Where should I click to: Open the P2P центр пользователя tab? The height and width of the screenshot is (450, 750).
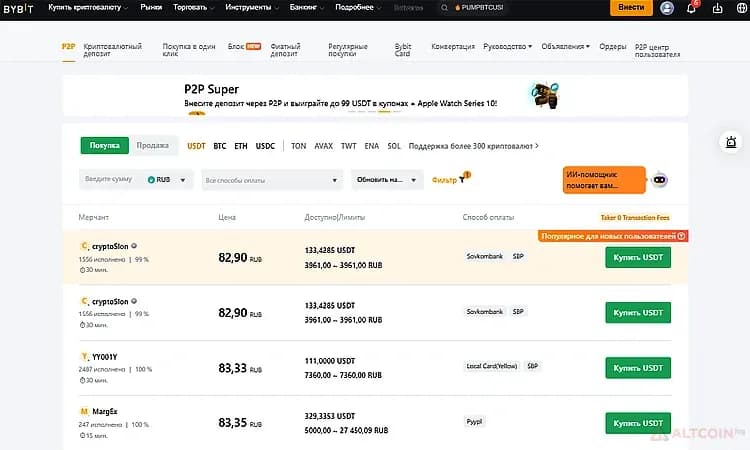click(657, 51)
